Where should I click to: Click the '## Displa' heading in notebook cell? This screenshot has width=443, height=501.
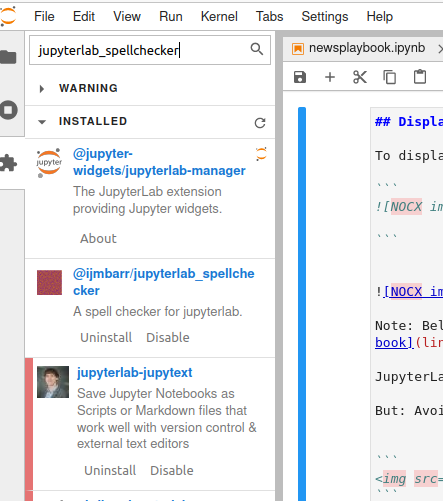[x=409, y=122]
